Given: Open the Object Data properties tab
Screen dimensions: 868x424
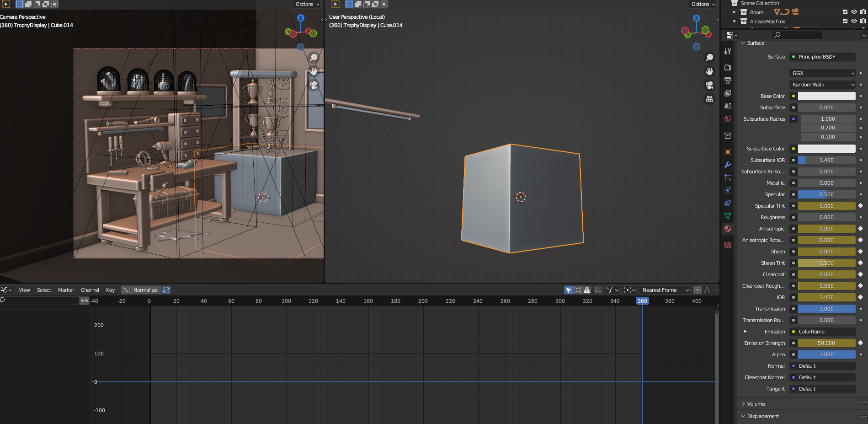Looking at the screenshot, I should point(728,216).
